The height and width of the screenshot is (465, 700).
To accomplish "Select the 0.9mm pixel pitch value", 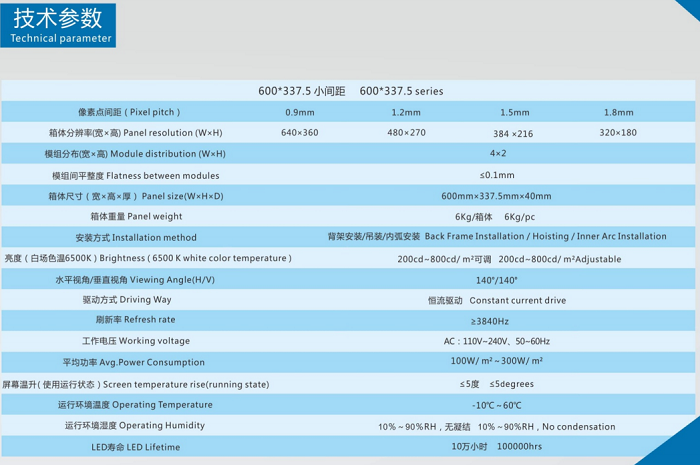I will click(300, 112).
